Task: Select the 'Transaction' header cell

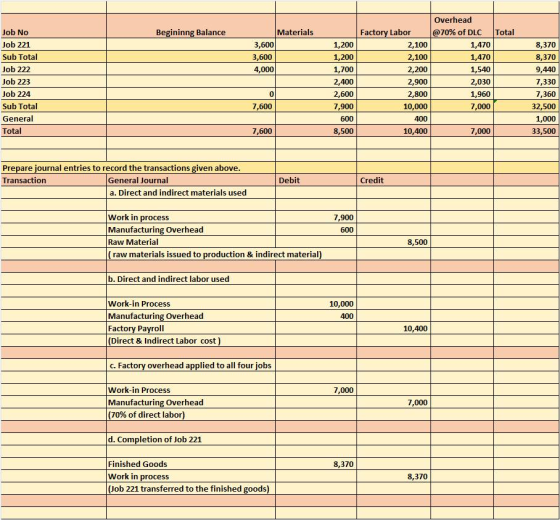Action: tap(53, 180)
